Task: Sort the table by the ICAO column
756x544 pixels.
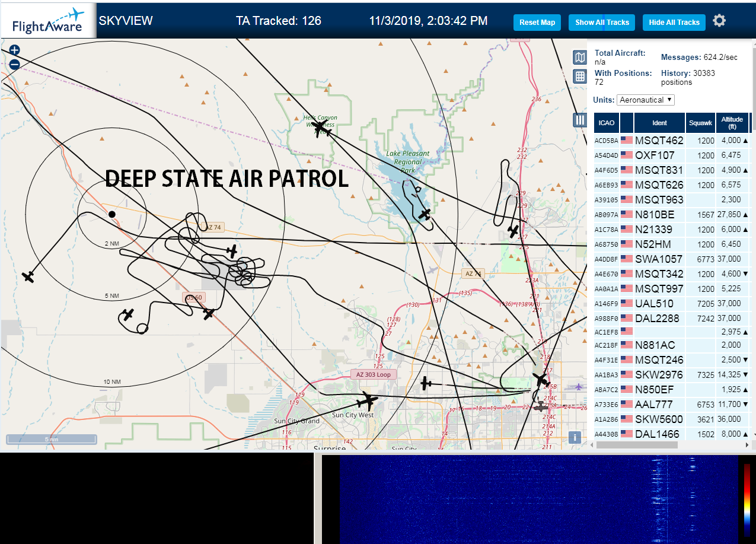Action: pyautogui.click(x=607, y=123)
